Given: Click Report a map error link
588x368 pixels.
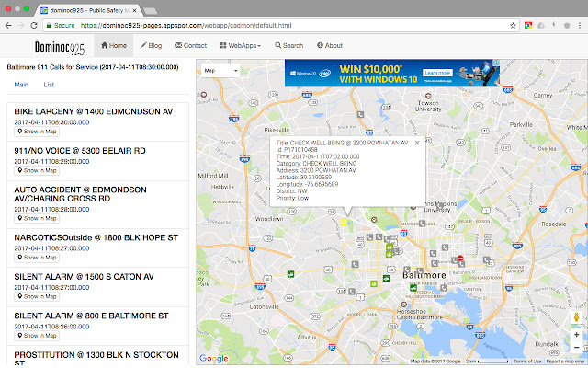Looking at the screenshot, I should pyautogui.click(x=566, y=362).
